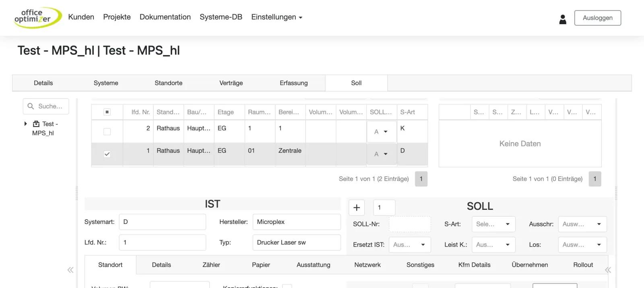The image size is (644, 288).
Task: Switch to the Details main tab
Action: [43, 83]
